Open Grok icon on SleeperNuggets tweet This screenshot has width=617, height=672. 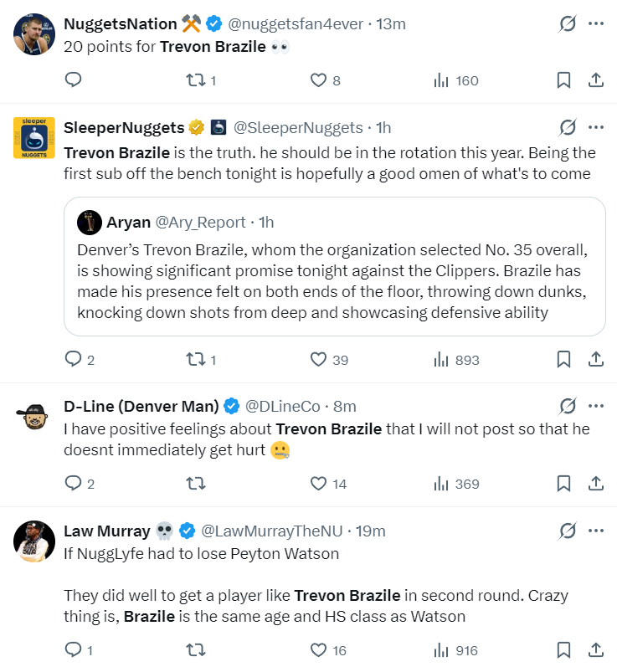(x=568, y=127)
